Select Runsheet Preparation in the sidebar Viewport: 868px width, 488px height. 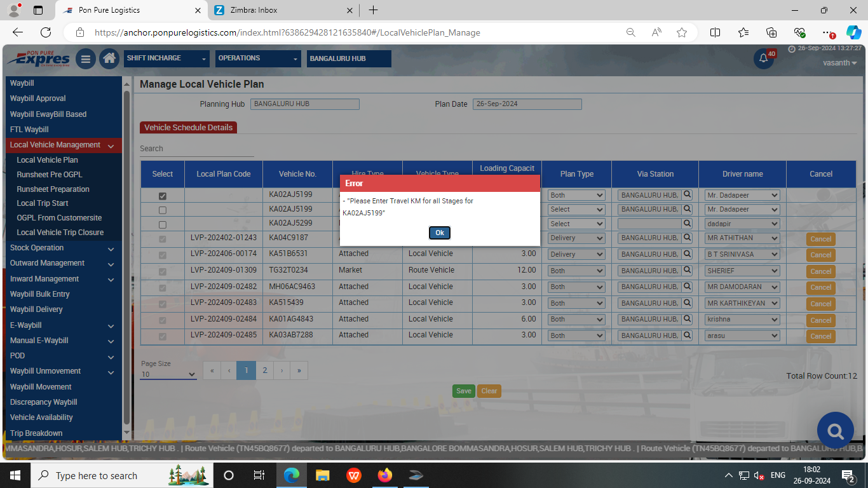click(x=53, y=189)
